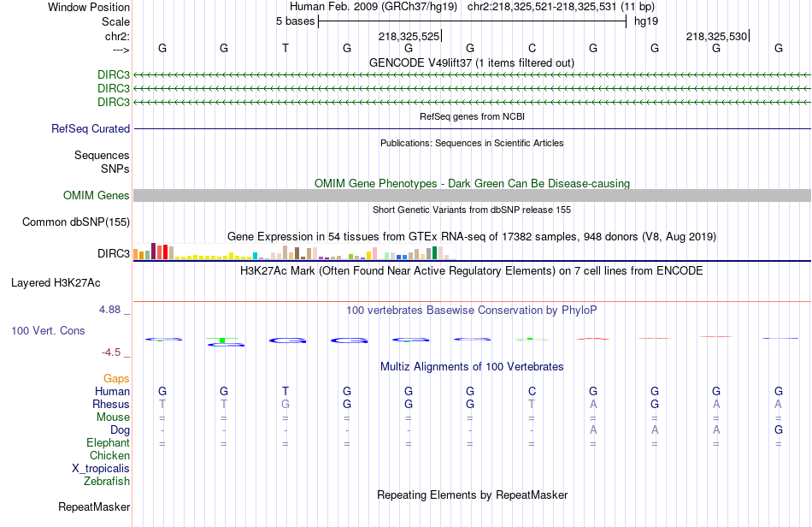
Task: Click the RefSeq Curated blue gene line
Action: click(472, 128)
